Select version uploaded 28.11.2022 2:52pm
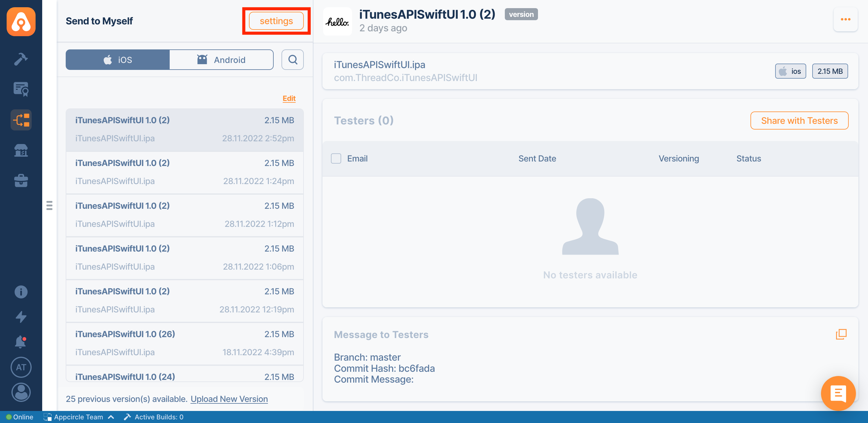Screen dimensions: 868x423 pos(185,129)
